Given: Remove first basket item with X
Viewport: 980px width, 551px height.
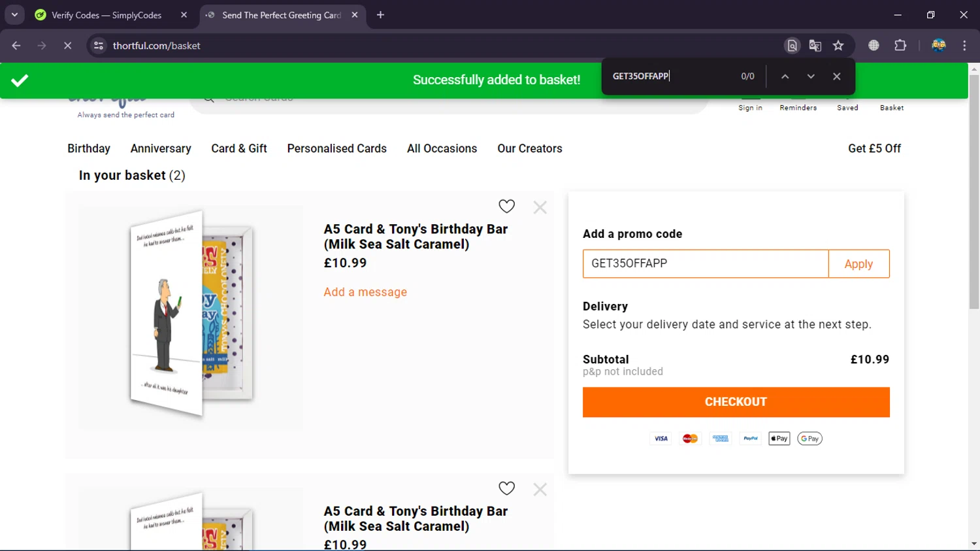Looking at the screenshot, I should click(540, 207).
